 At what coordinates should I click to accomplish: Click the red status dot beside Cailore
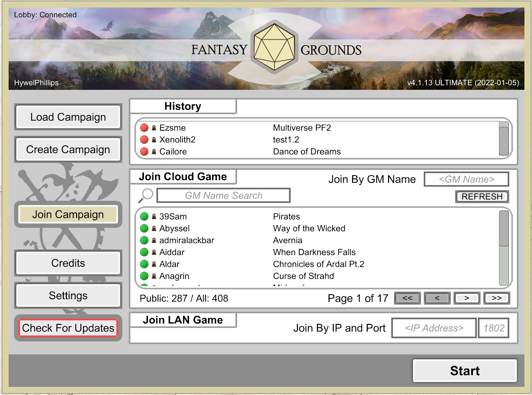[x=144, y=152]
